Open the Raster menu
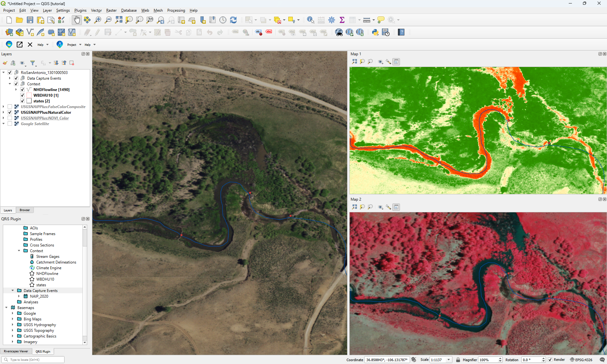Image resolution: width=607 pixels, height=364 pixels. coord(111,10)
